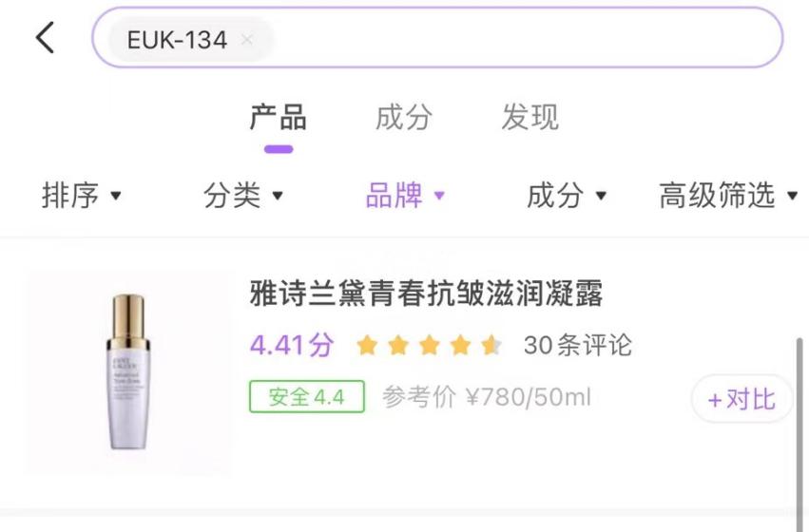Open the 品牌 brand filter dropdown
809x532 pixels.
(405, 196)
